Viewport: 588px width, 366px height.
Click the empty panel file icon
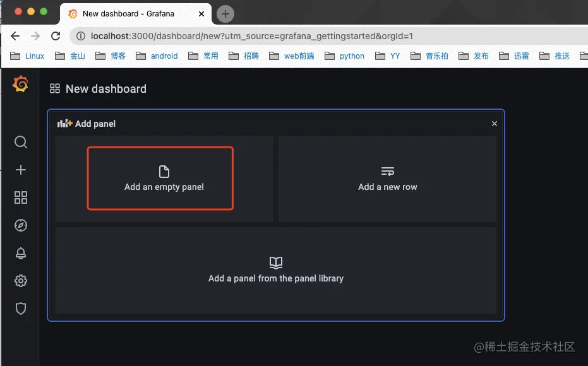coord(164,172)
